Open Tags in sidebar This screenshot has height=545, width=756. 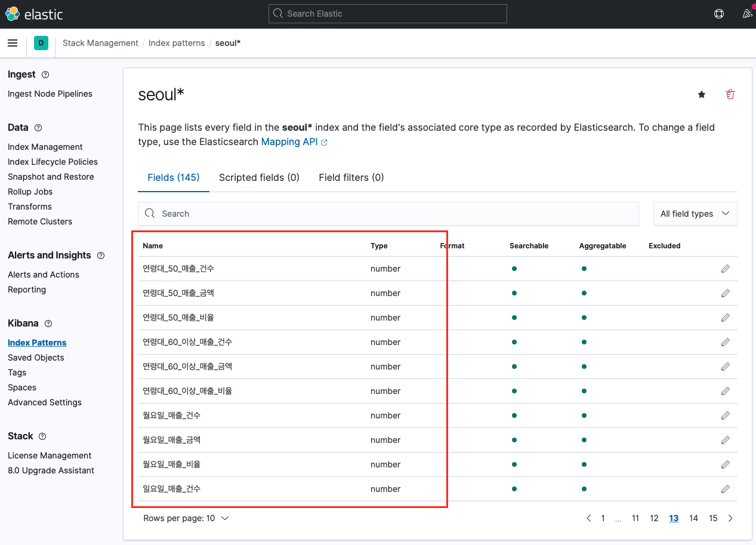click(17, 372)
